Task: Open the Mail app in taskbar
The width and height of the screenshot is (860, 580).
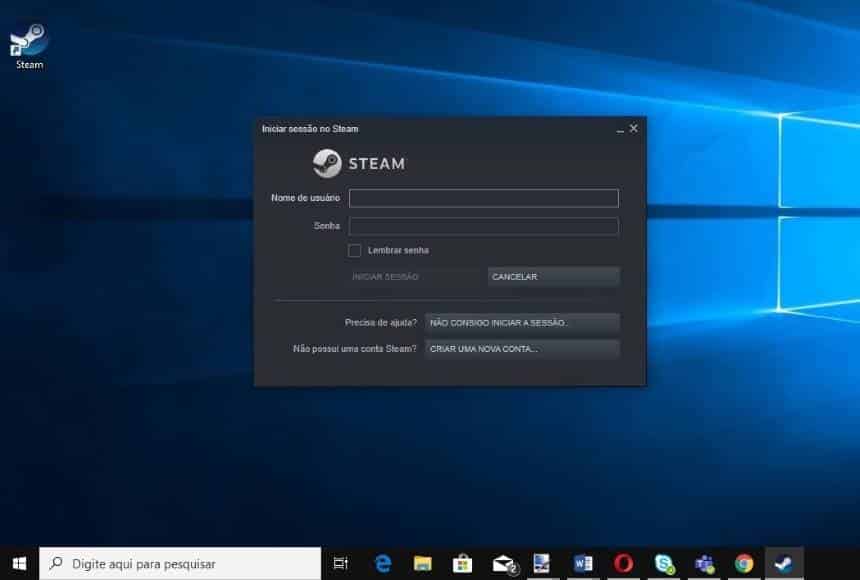Action: coord(504,564)
